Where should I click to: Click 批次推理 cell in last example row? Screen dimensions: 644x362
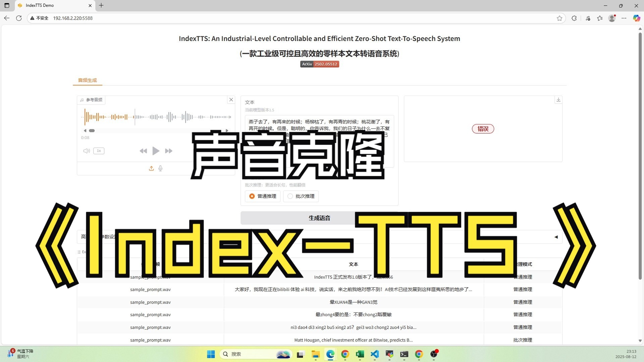coord(523,340)
